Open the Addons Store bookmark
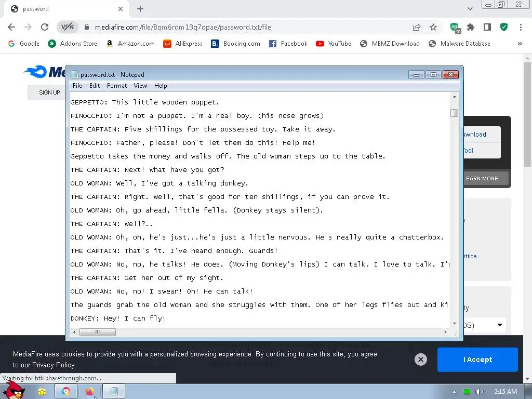Screen dimensions: 532x399 pos(72,44)
